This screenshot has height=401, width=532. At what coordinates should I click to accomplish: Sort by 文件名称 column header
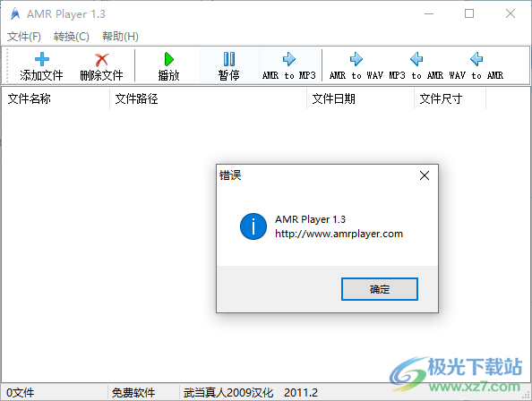[56, 98]
